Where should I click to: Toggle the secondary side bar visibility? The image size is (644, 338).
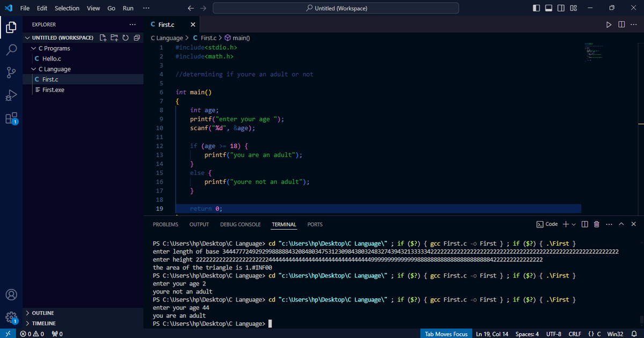point(561,9)
